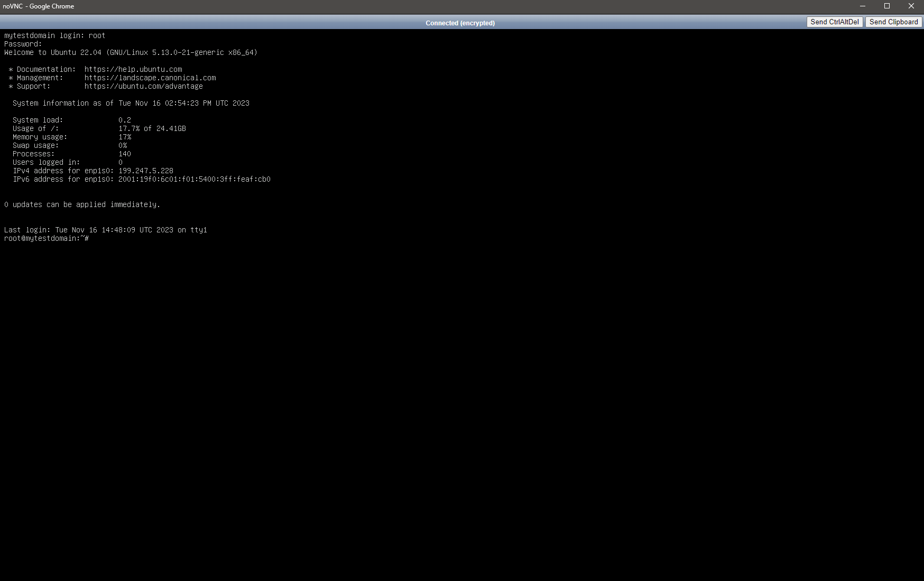Screen dimensions: 924x581
Task: Click the noVNC window title
Action: (39, 6)
